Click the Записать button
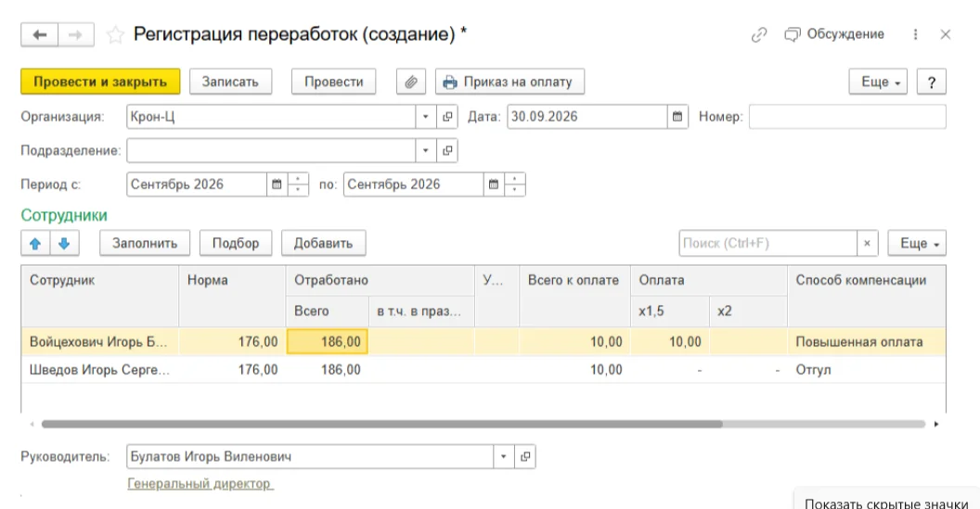980x509 pixels. click(230, 82)
